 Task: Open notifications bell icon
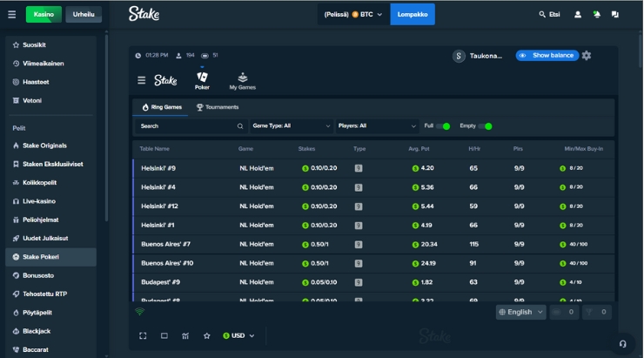click(x=596, y=15)
